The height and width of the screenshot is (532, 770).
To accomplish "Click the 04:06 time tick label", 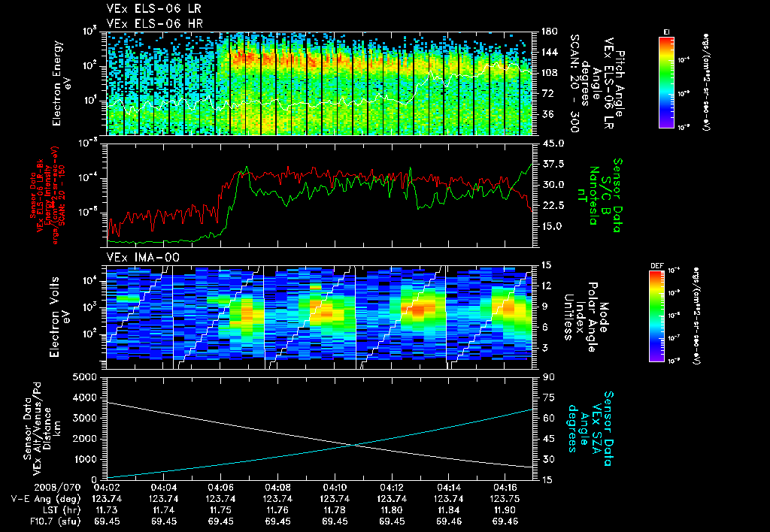I will (220, 488).
